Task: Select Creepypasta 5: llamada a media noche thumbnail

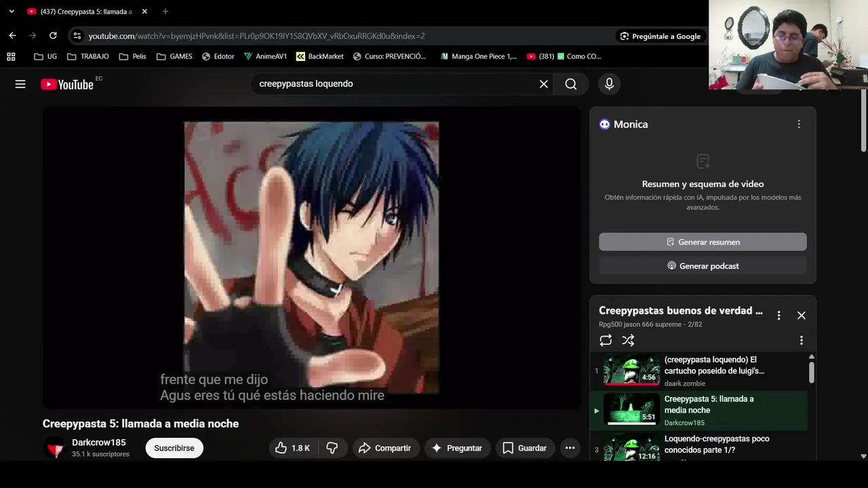Action: [631, 409]
